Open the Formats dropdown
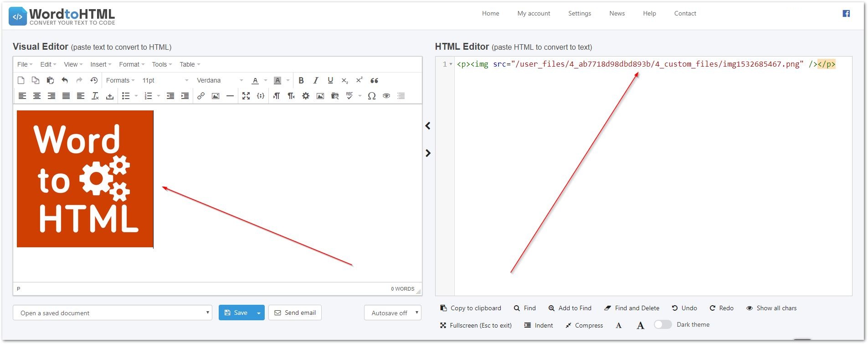The image size is (868, 344). [x=120, y=80]
